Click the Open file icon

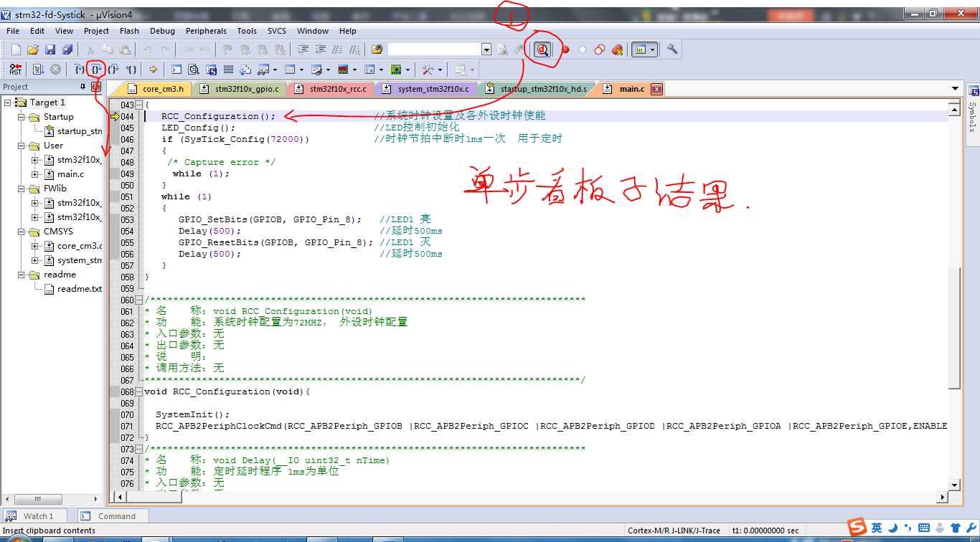33,49
